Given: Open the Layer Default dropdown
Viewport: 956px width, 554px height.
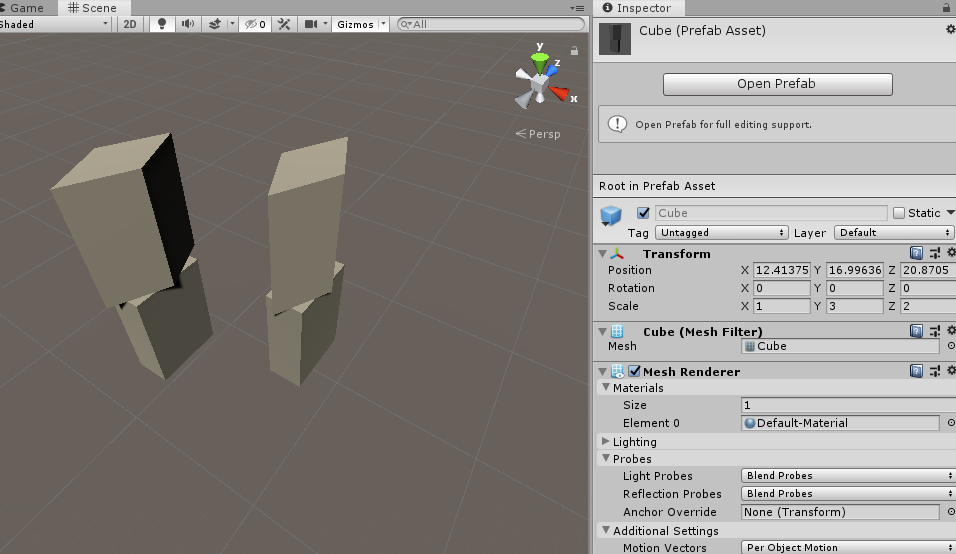Looking at the screenshot, I should 893,233.
